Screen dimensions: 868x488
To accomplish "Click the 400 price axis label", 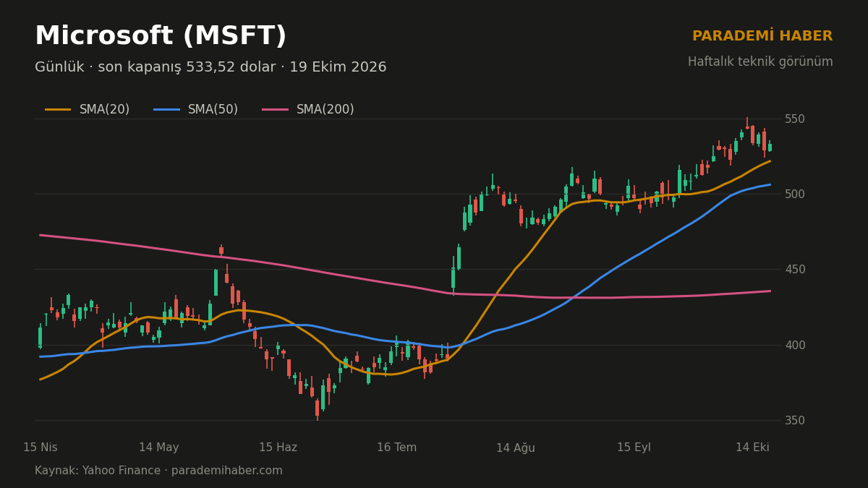I will pyautogui.click(x=795, y=345).
